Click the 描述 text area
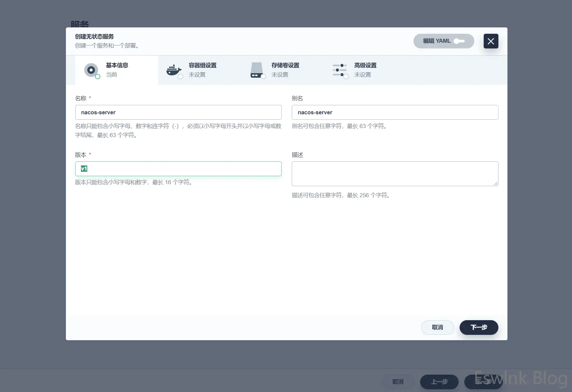 coord(395,173)
